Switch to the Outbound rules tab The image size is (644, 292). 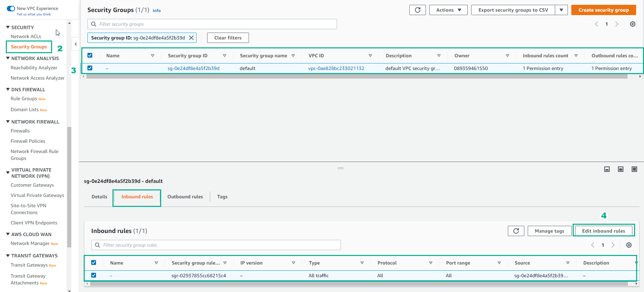[185, 197]
